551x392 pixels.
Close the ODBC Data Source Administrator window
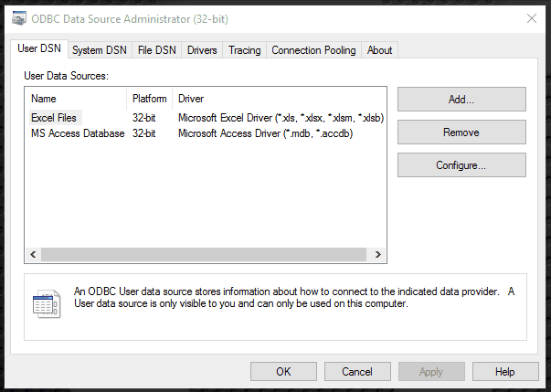(532, 18)
